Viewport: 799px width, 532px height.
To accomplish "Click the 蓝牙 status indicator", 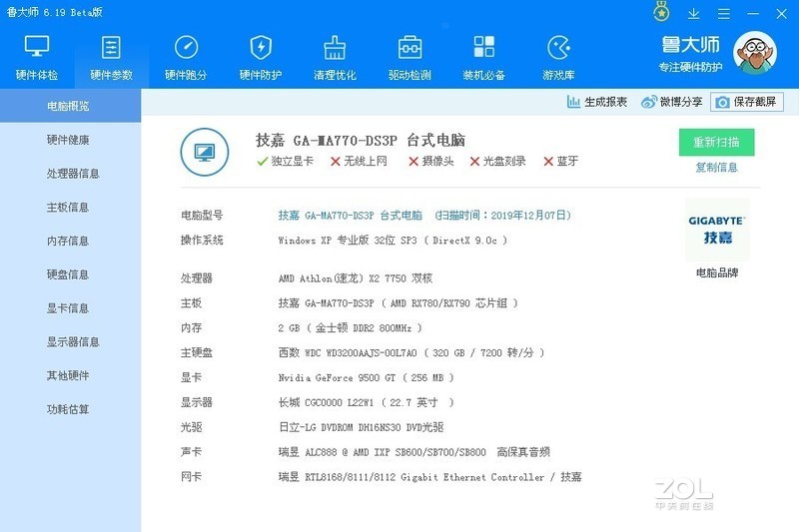I will tap(560, 162).
